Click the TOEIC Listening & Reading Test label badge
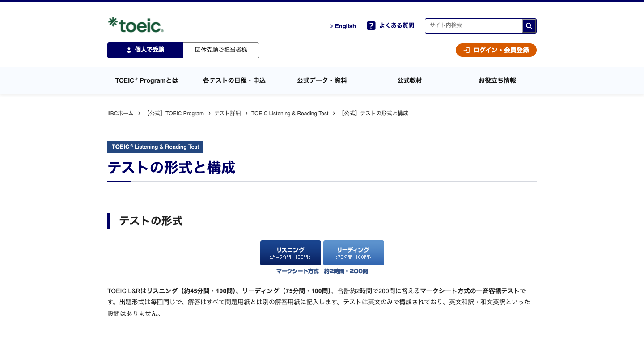Viewport: 644px width, 337px height. pos(155,147)
